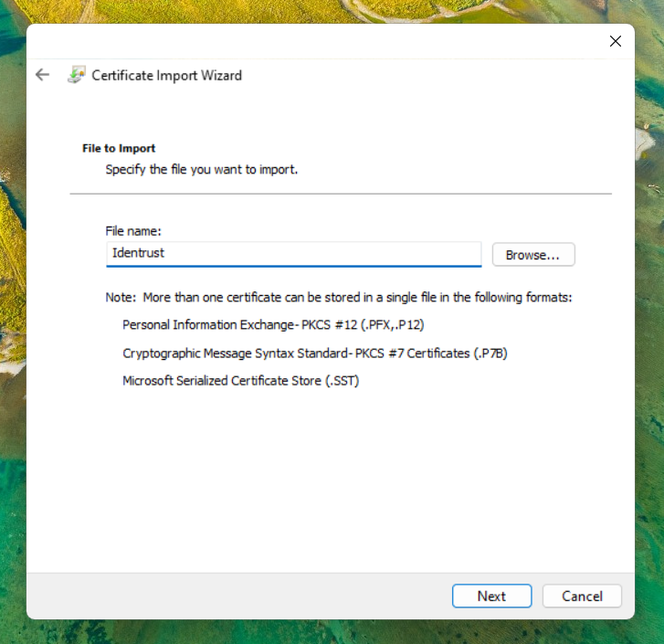Viewport: 664px width, 644px height.
Task: Close the Certificate Import Wizard window
Action: tap(615, 41)
